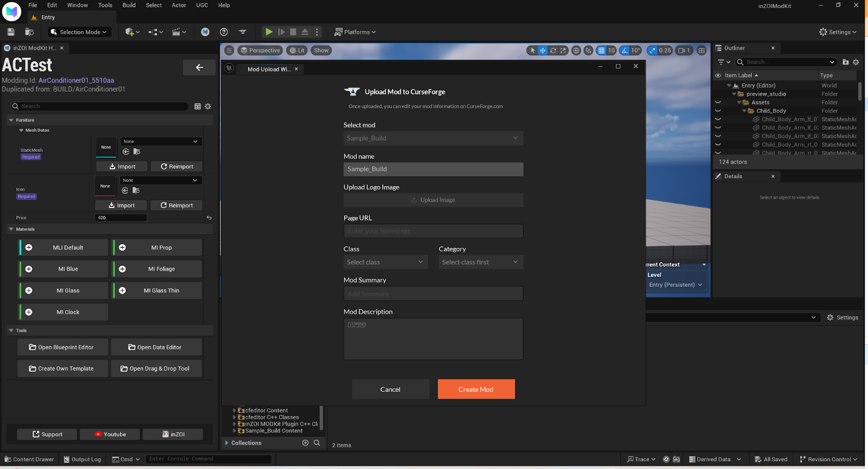Viewport: 868px width, 469px height.
Task: Open the Blueprints toolbar icon menu
Action: point(156,32)
